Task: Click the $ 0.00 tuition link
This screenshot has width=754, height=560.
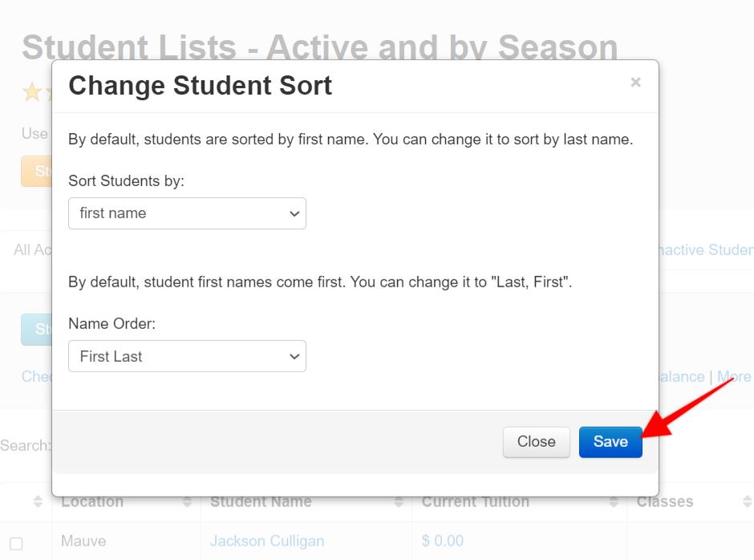Action: point(443,541)
